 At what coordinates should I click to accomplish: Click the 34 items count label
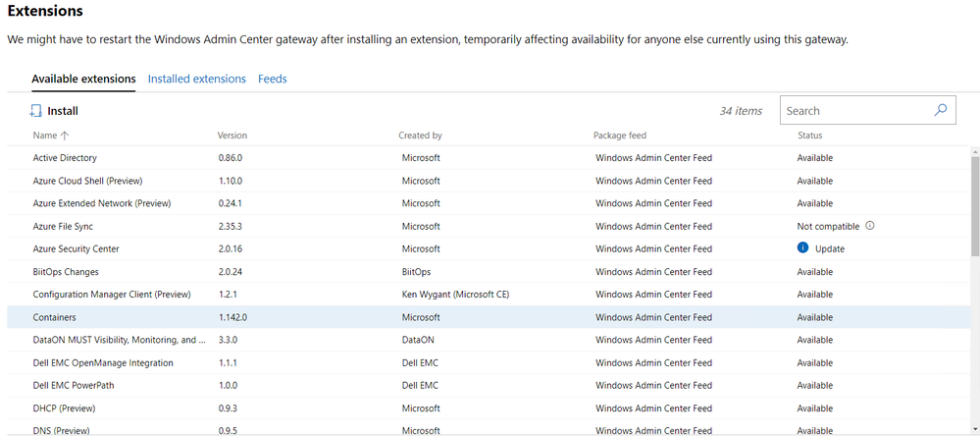click(741, 111)
